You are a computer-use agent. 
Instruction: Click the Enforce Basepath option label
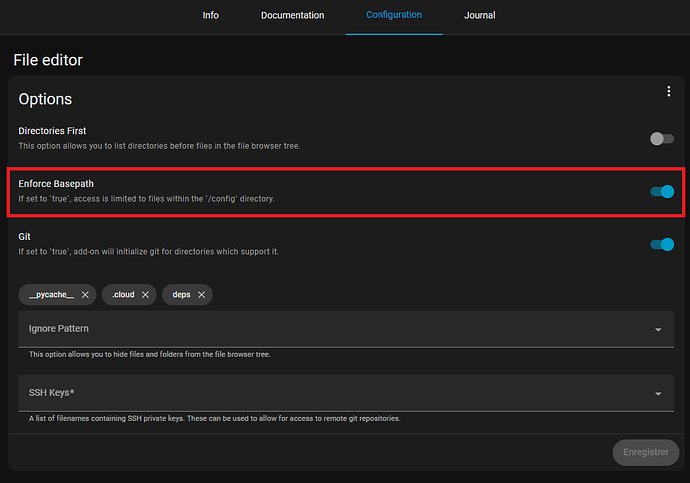click(56, 184)
